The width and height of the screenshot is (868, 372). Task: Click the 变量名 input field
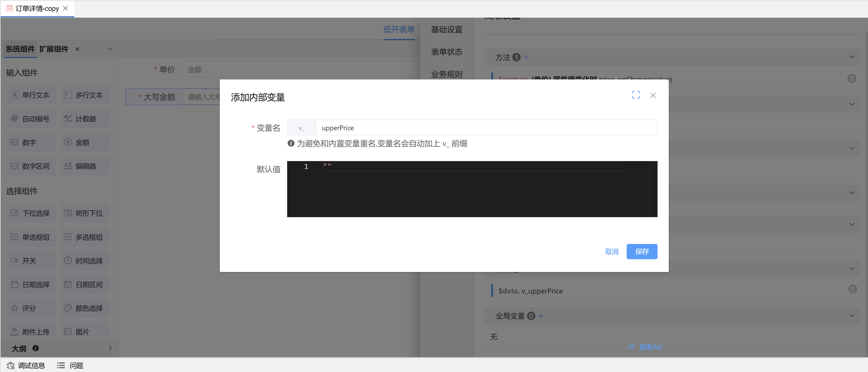[485, 128]
